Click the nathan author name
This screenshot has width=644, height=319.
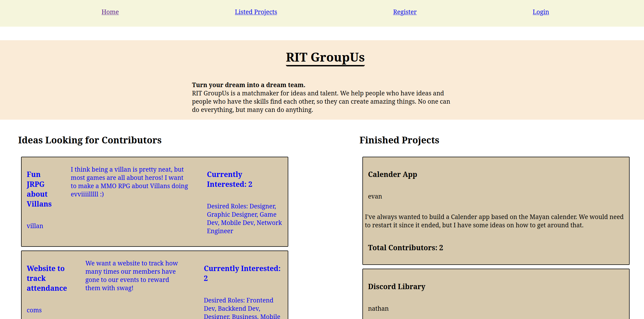378,309
